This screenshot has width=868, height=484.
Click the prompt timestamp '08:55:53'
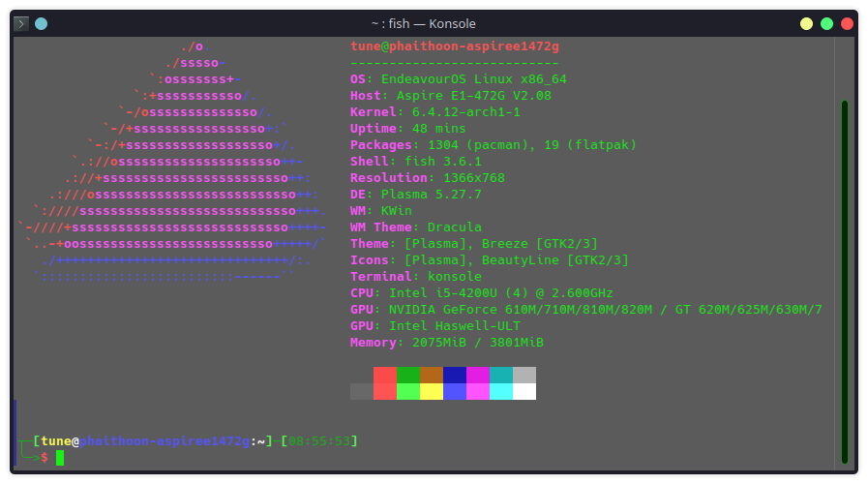point(319,441)
